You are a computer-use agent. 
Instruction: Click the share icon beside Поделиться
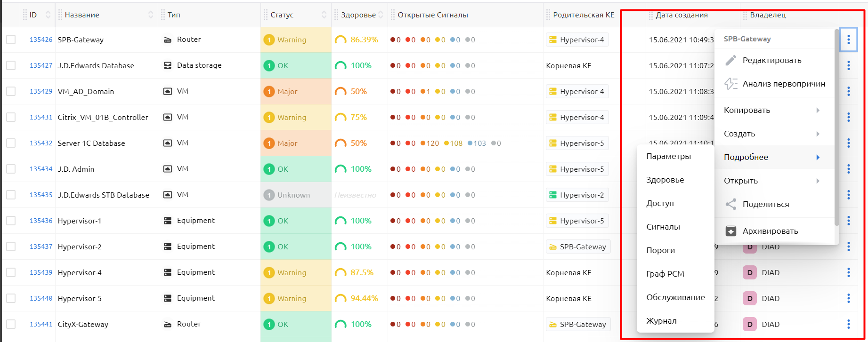coord(730,204)
